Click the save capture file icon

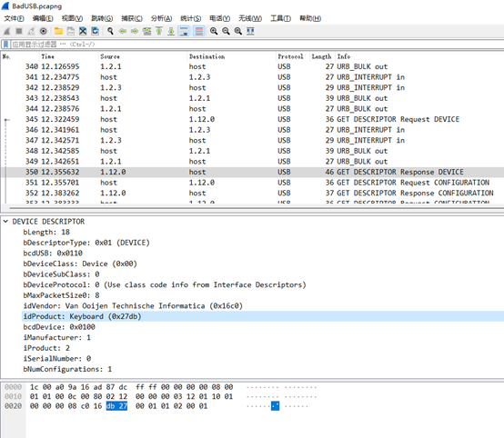71,31
